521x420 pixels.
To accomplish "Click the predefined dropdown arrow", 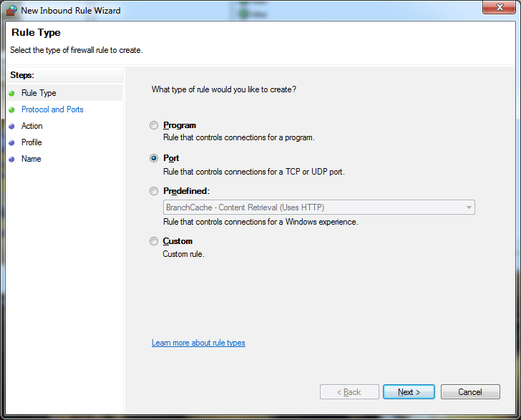I will pos(469,207).
